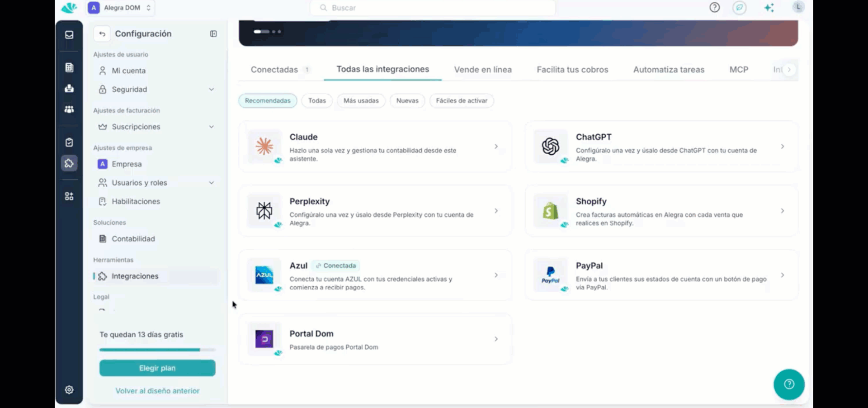Open PayPal integration via its chevron
The width and height of the screenshot is (868, 408).
coord(783,275)
